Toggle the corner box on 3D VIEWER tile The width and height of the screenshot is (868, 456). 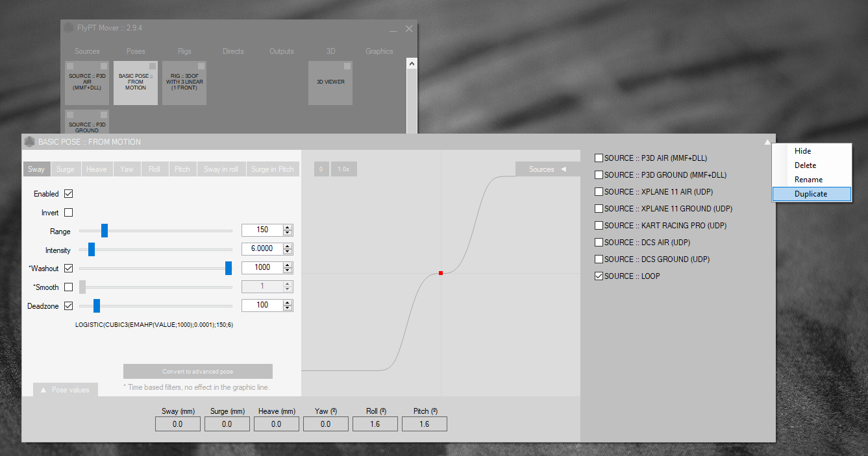click(347, 66)
